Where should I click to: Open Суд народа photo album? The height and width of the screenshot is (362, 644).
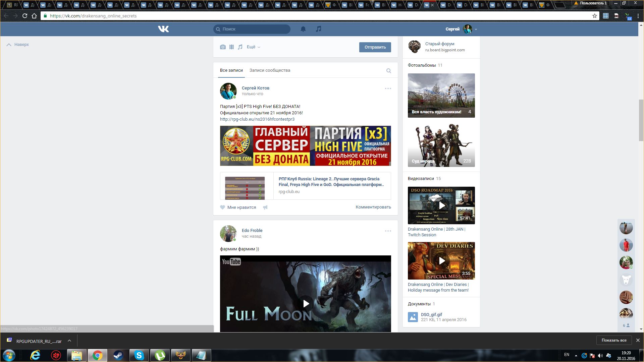coord(441,145)
